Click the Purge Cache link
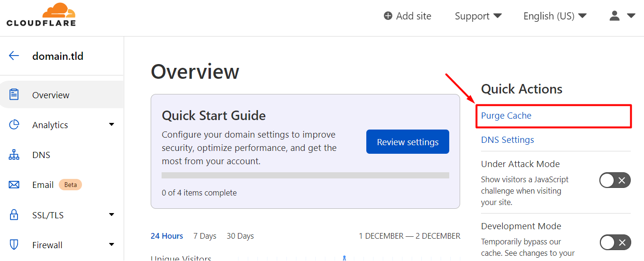The height and width of the screenshot is (261, 644). 506,116
